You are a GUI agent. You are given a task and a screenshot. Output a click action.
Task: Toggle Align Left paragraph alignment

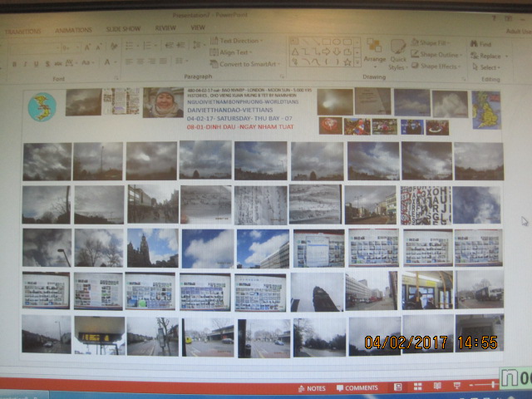pos(130,62)
